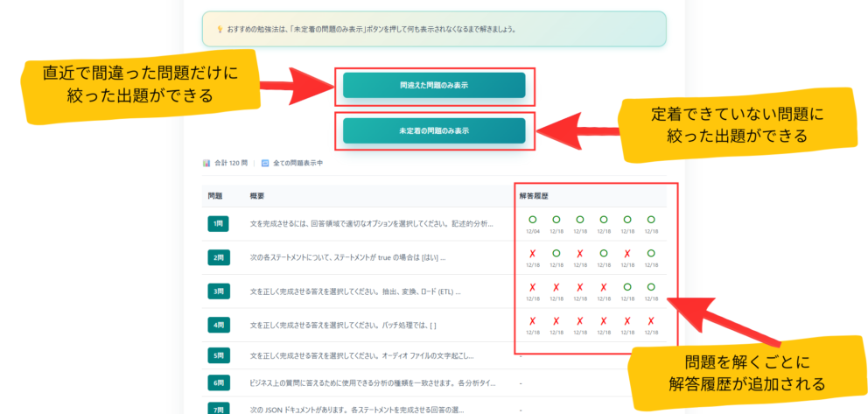Click the 12/04 circle in question 1 history
Image resolution: width=868 pixels, height=414 pixels.
(532, 220)
